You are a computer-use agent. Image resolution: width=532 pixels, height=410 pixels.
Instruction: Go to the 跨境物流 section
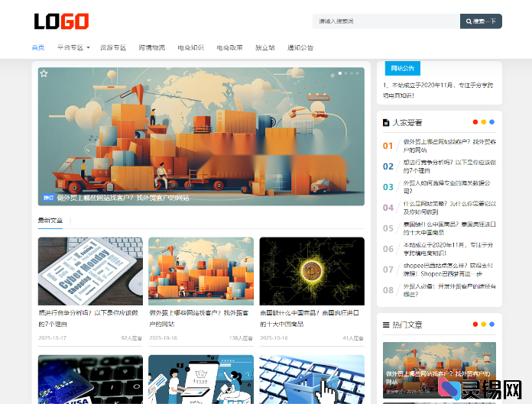click(151, 48)
